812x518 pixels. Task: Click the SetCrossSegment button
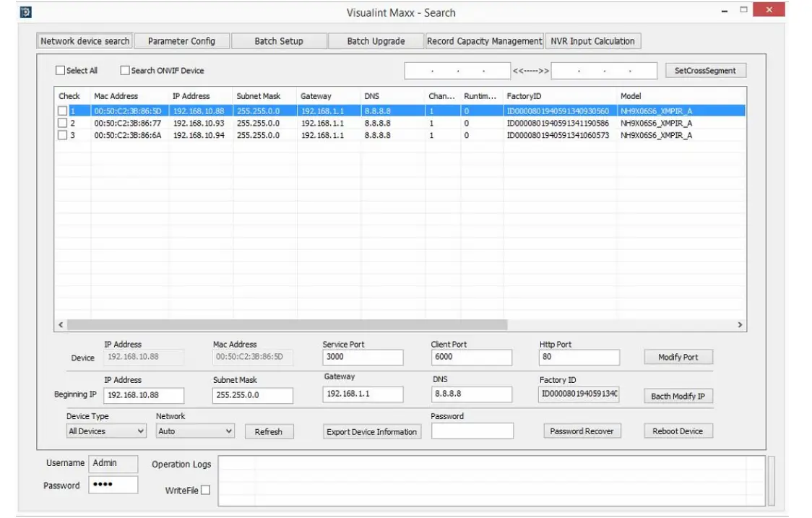coord(705,71)
